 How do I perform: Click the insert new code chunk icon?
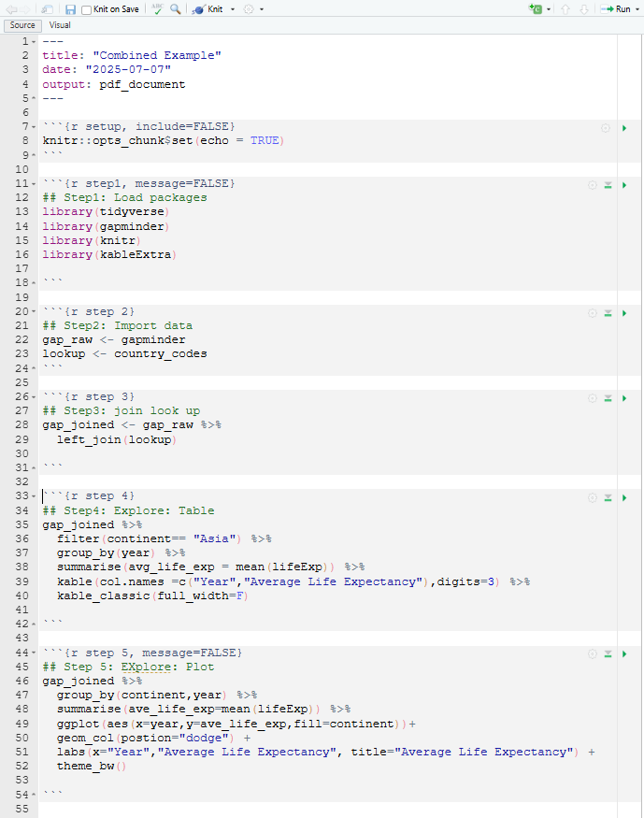coord(535,8)
